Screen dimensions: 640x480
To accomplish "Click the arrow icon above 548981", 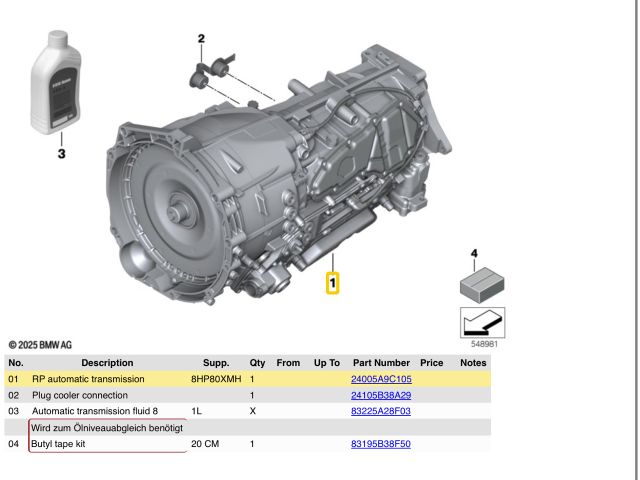I will click(x=482, y=323).
